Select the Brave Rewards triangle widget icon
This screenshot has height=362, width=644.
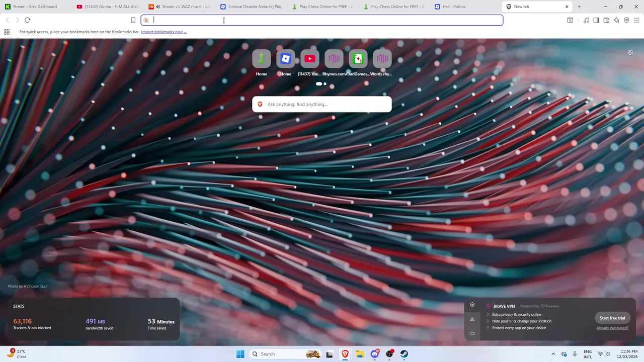472,319
